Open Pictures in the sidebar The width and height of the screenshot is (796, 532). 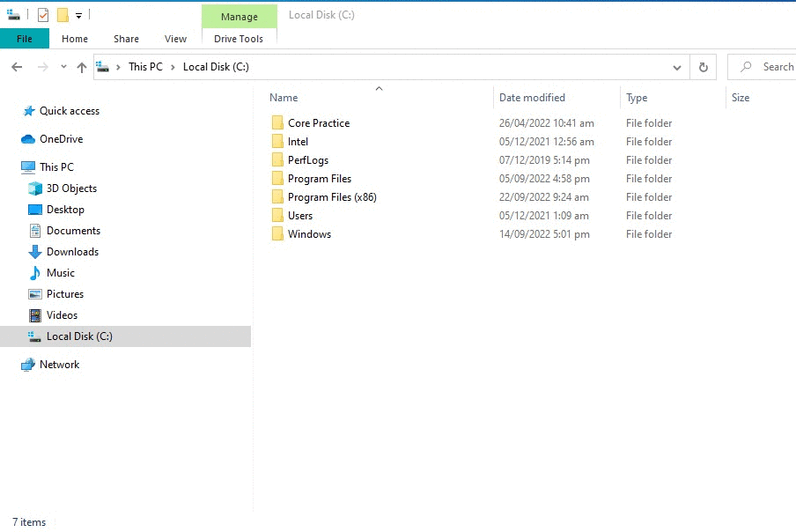[x=65, y=294]
